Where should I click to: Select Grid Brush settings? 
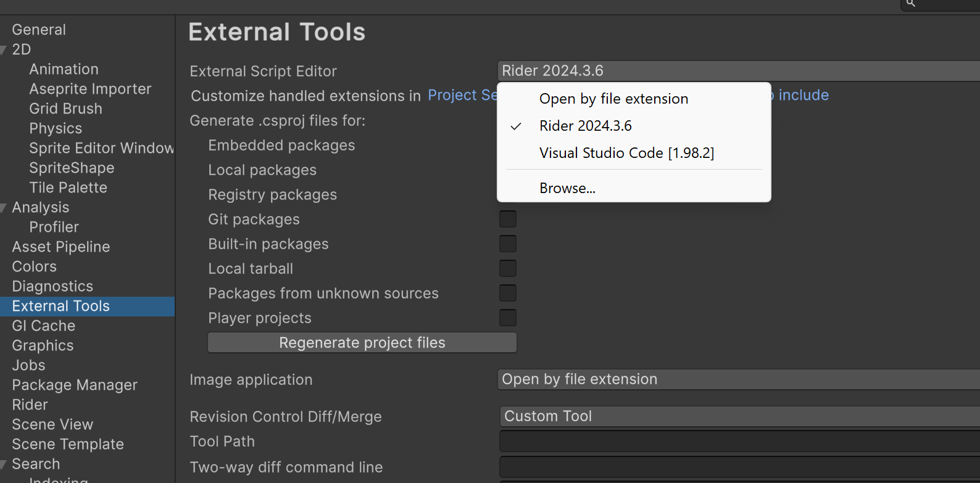coord(66,109)
